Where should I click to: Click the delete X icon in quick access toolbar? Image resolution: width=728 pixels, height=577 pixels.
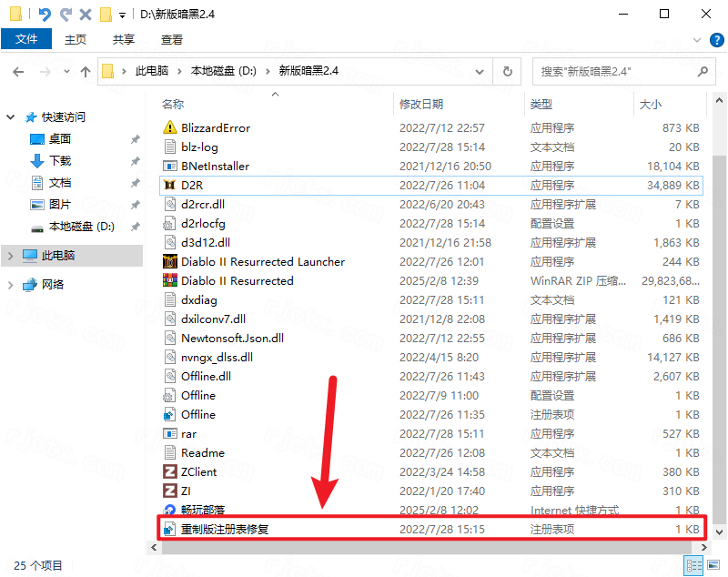(86, 15)
